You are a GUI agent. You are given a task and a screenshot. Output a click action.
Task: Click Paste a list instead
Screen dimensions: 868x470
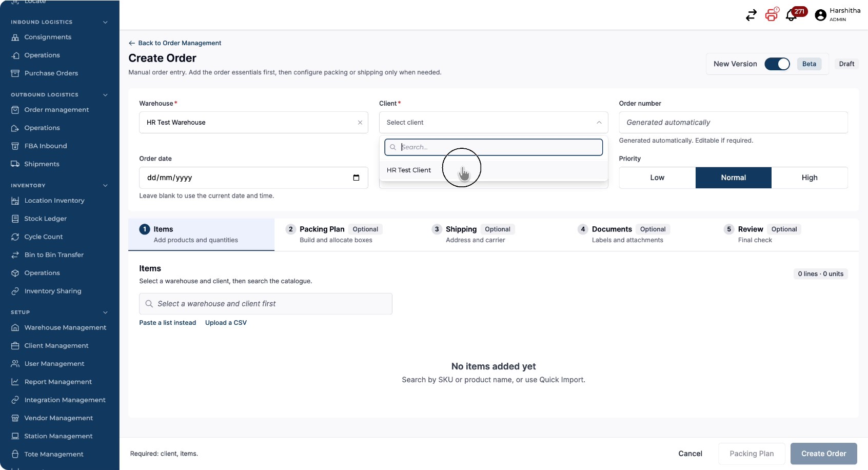[x=168, y=323]
